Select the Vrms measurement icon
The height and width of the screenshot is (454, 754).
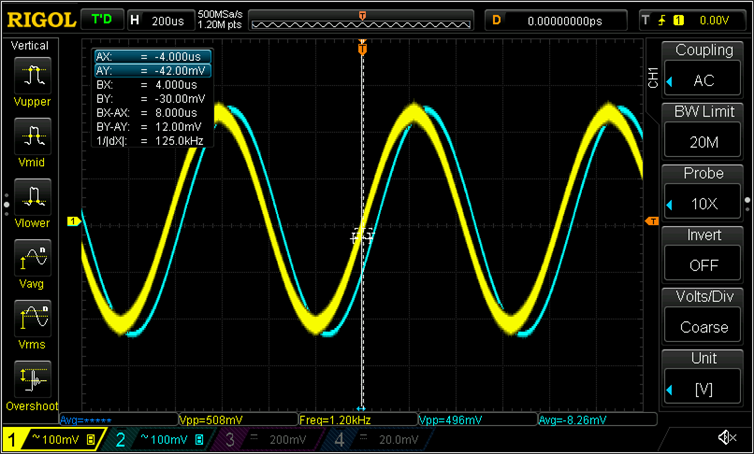(33, 321)
